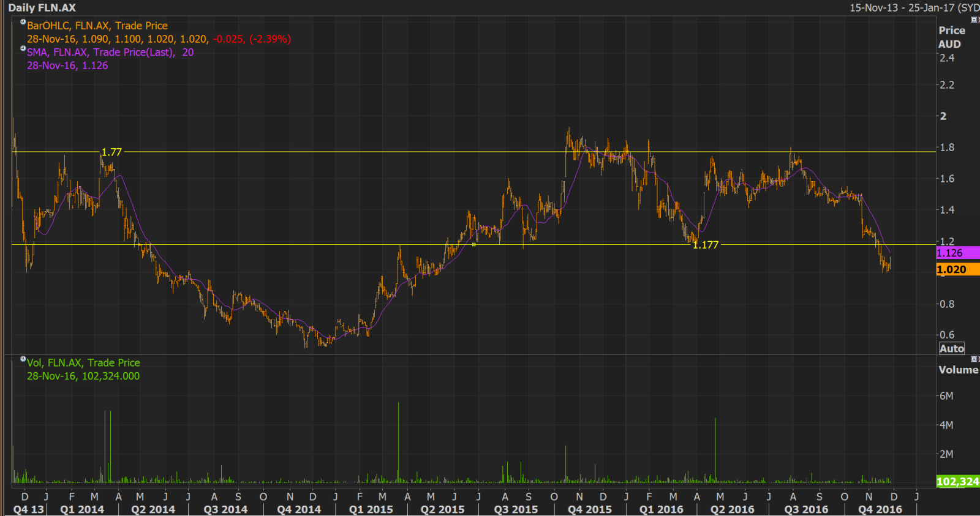Click the Q4 2014 quarter label

(299, 509)
